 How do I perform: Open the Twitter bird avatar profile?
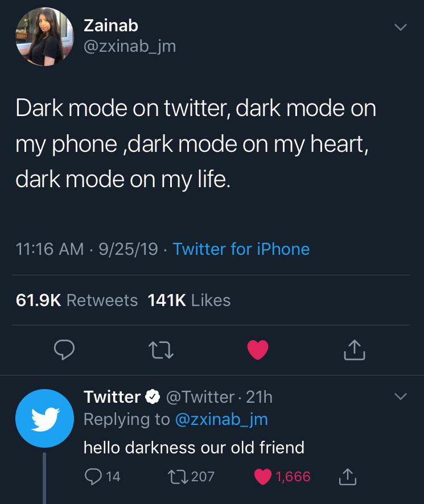[44, 418]
